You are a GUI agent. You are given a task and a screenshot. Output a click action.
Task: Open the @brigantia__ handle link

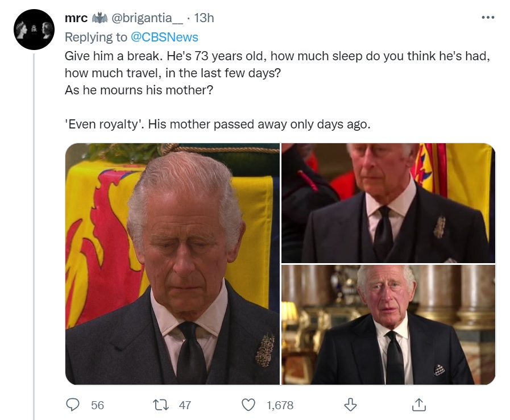[147, 18]
